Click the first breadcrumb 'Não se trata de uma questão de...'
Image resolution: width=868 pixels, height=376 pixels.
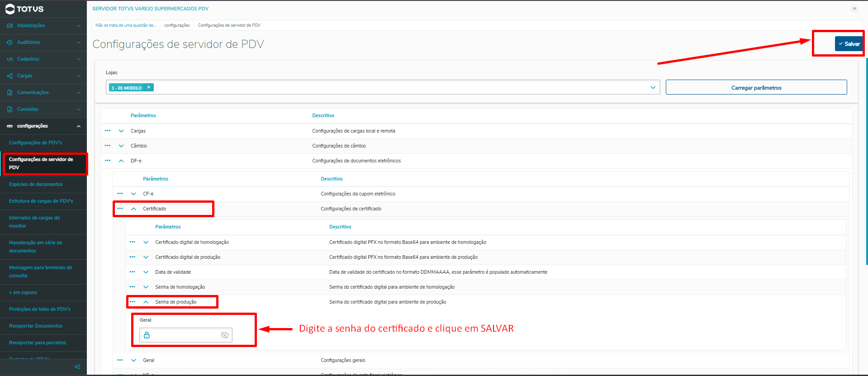point(126,25)
